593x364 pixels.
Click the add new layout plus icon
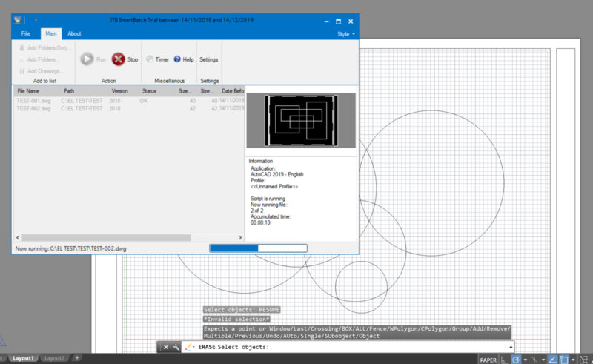[76, 359]
